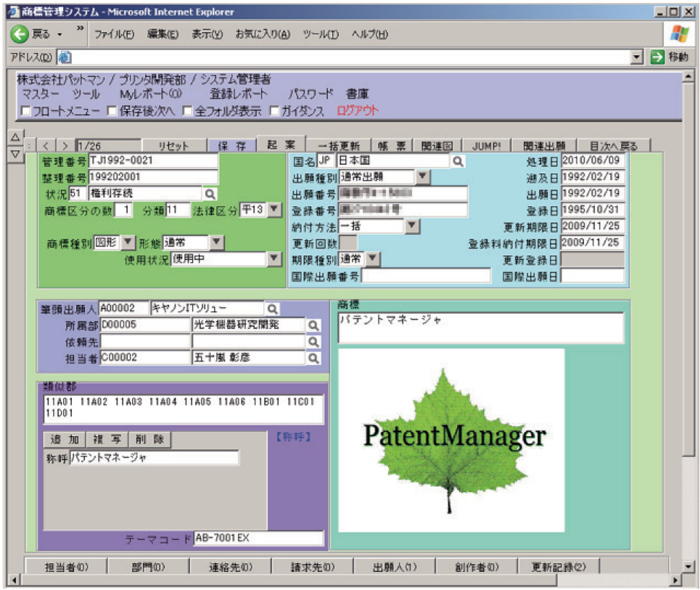Click 関連図 button
Viewport: 700px width, 590px height.
pyautogui.click(x=437, y=146)
